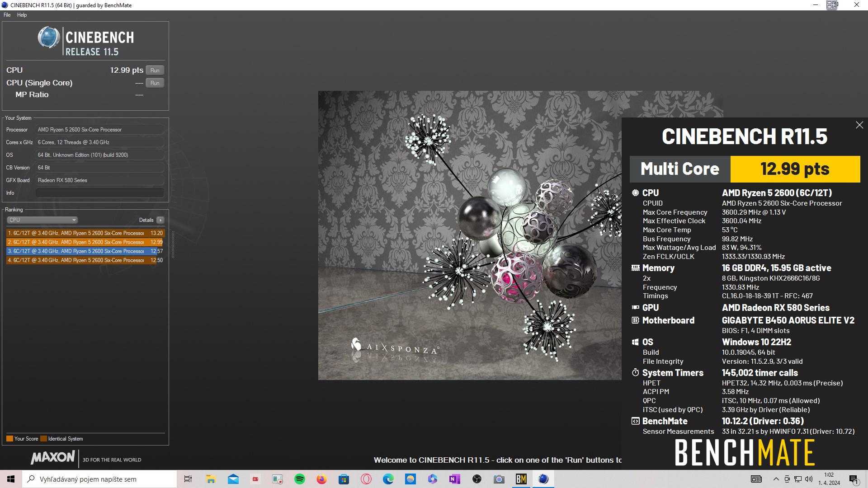Click the GPU icon in BenchMate panel
868x488 pixels.
coord(635,308)
